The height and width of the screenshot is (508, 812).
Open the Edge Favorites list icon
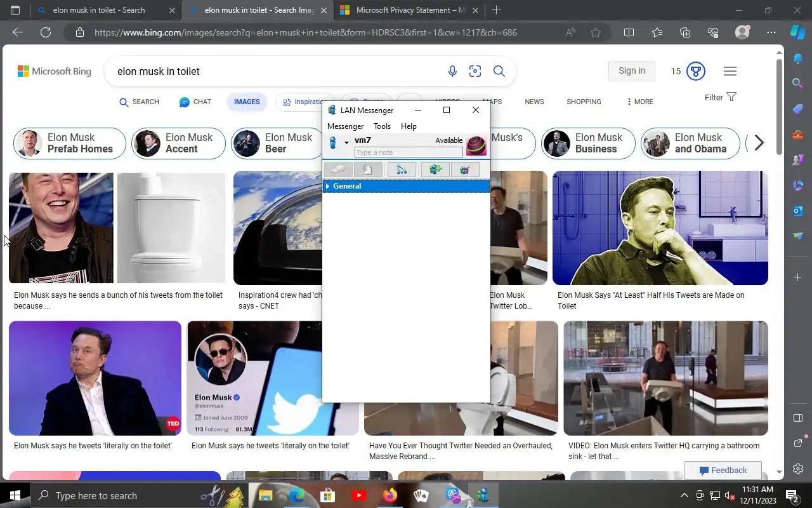pyautogui.click(x=657, y=32)
